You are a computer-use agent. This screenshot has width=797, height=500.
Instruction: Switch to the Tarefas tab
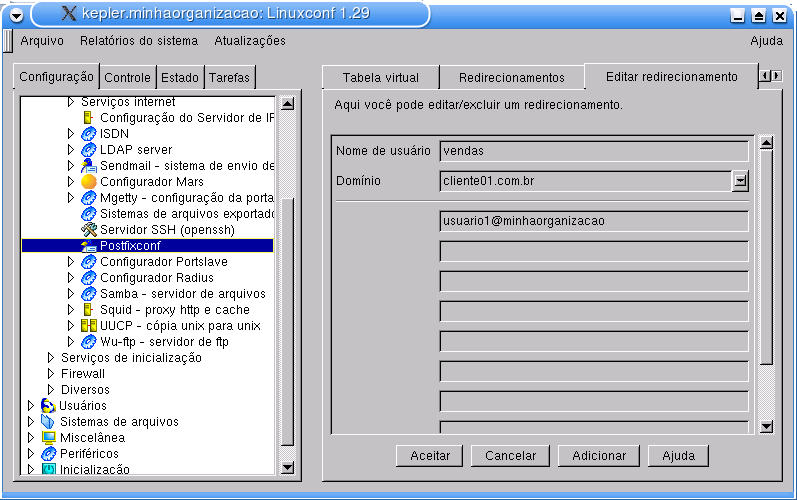[x=229, y=78]
